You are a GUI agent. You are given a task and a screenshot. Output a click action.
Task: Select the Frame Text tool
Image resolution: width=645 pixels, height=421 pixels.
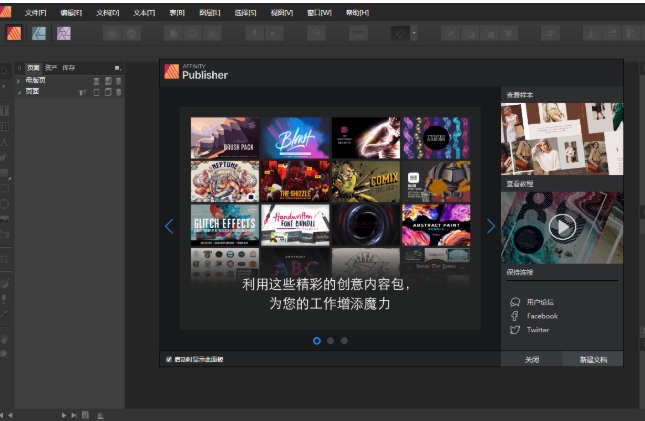pyautogui.click(x=5, y=111)
